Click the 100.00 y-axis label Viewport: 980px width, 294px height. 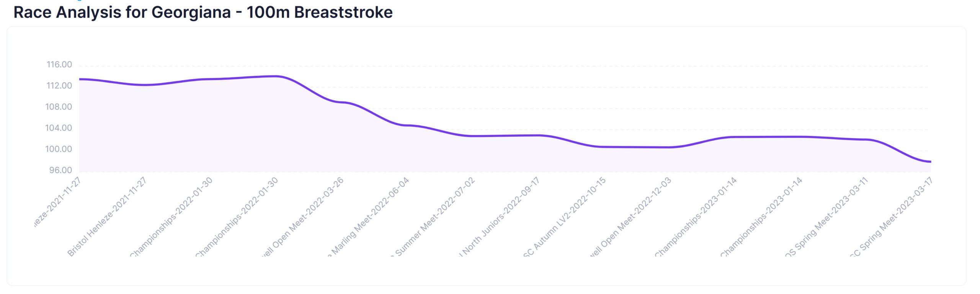(59, 149)
